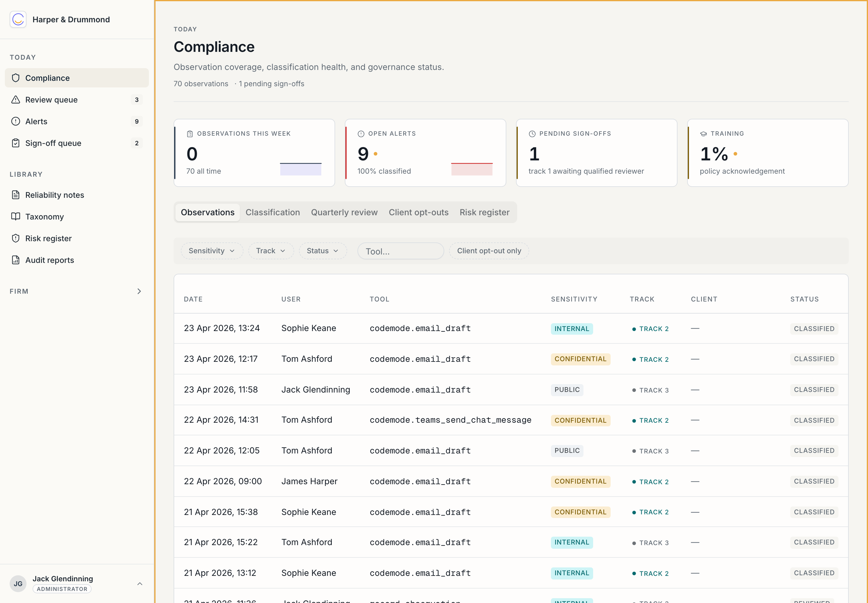This screenshot has width=868, height=603.
Task: Open the Sensitivity filter dropdown
Action: pos(212,251)
